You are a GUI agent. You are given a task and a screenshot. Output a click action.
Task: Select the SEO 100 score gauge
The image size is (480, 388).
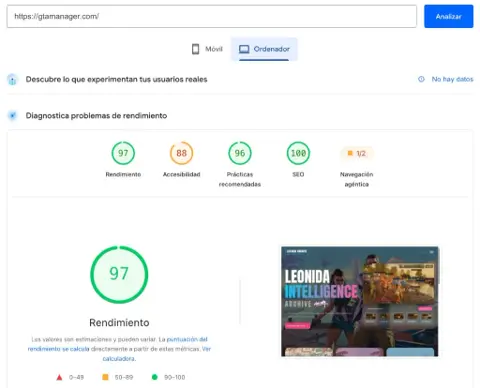tap(298, 153)
